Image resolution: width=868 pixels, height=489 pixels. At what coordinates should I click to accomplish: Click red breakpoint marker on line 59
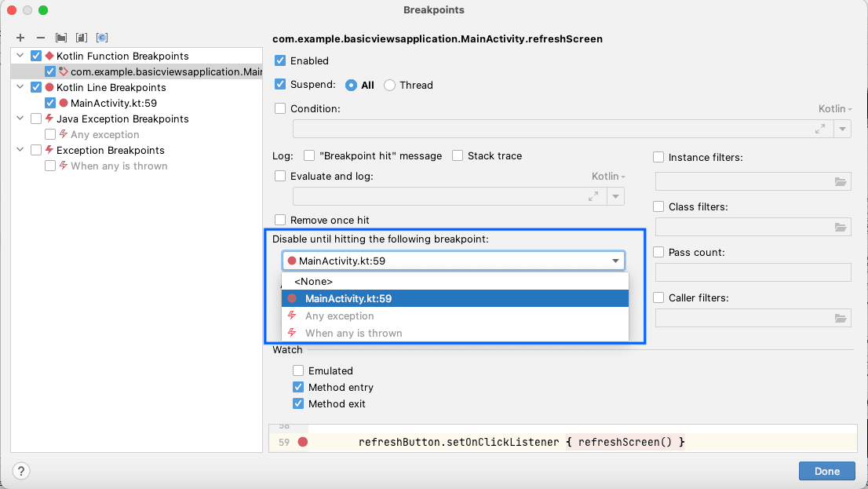tap(303, 442)
